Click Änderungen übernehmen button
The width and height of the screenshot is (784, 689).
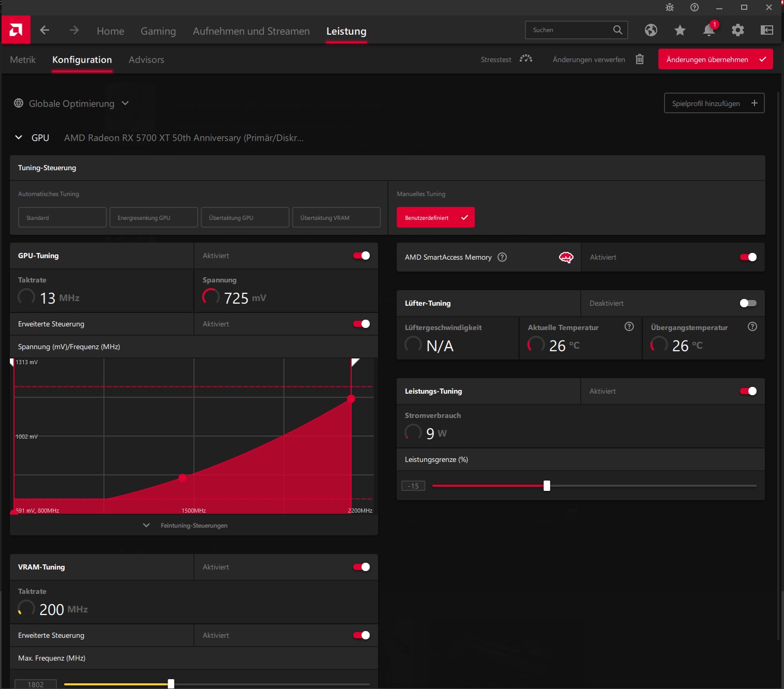click(716, 59)
